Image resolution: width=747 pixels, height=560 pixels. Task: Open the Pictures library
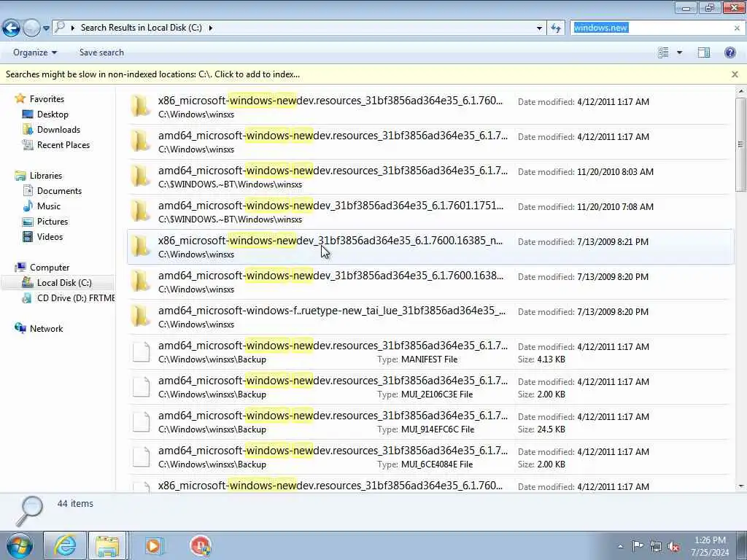pyautogui.click(x=53, y=222)
